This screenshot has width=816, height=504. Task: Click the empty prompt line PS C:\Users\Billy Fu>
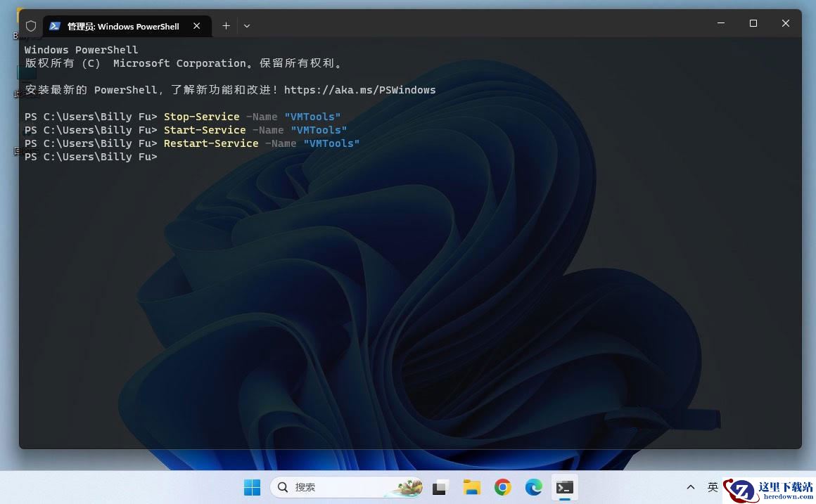coord(91,157)
